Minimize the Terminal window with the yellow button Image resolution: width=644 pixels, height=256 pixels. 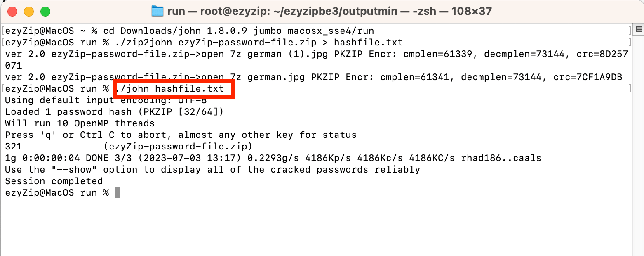coord(29,11)
